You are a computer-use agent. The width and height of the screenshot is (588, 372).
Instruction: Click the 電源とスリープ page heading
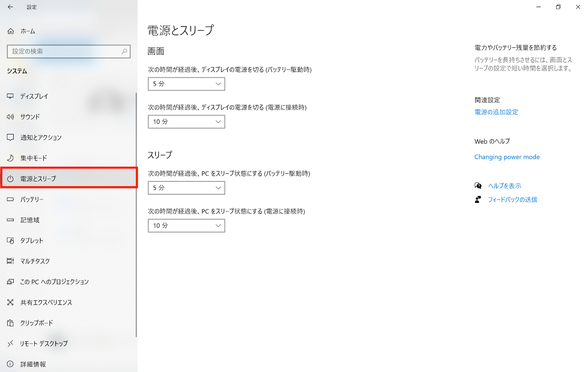coord(180,30)
